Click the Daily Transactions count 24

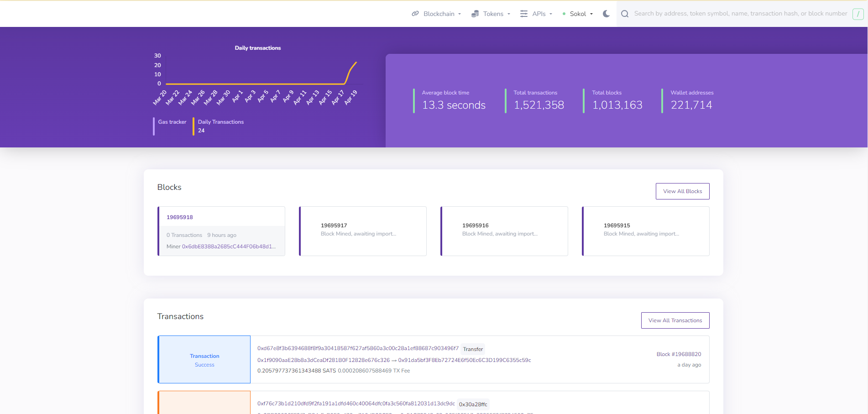(x=201, y=131)
